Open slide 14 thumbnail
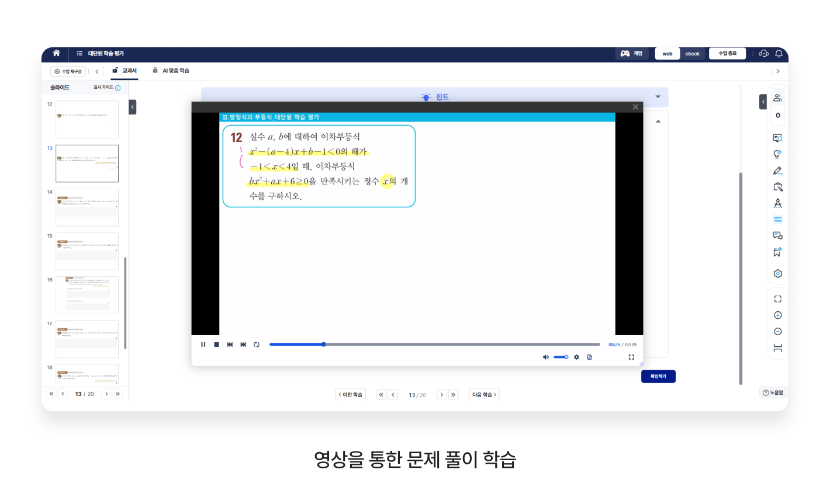This screenshot has width=830, height=504. point(87,207)
